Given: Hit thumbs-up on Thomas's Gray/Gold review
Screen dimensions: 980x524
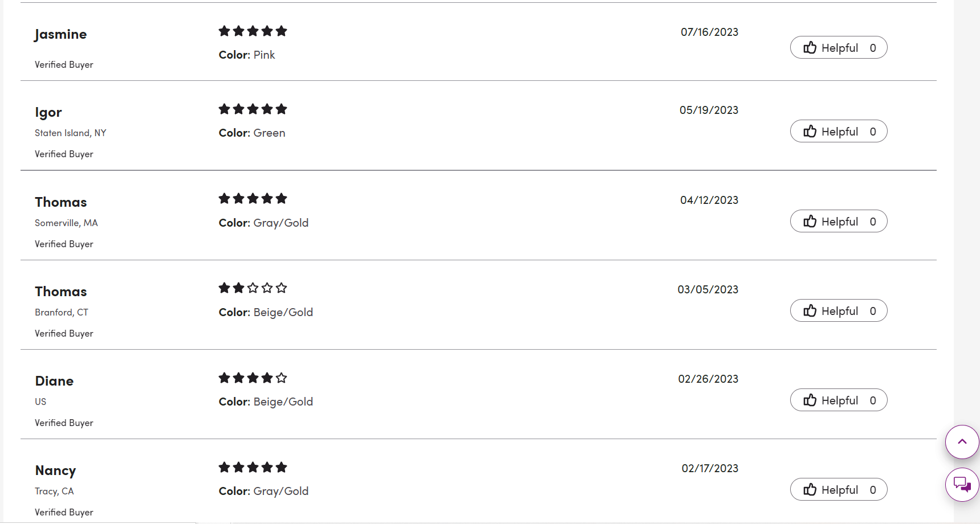Looking at the screenshot, I should [810, 222].
